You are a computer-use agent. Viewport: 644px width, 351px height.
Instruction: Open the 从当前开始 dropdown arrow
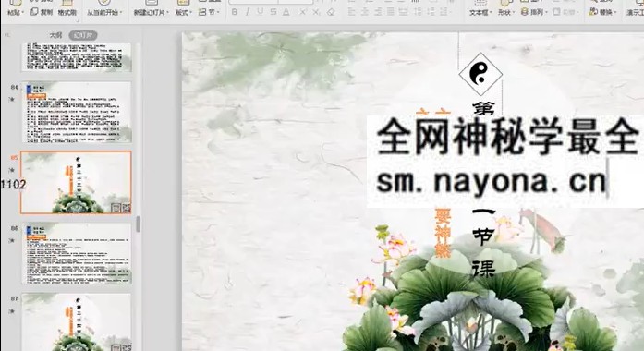pyautogui.click(x=121, y=13)
